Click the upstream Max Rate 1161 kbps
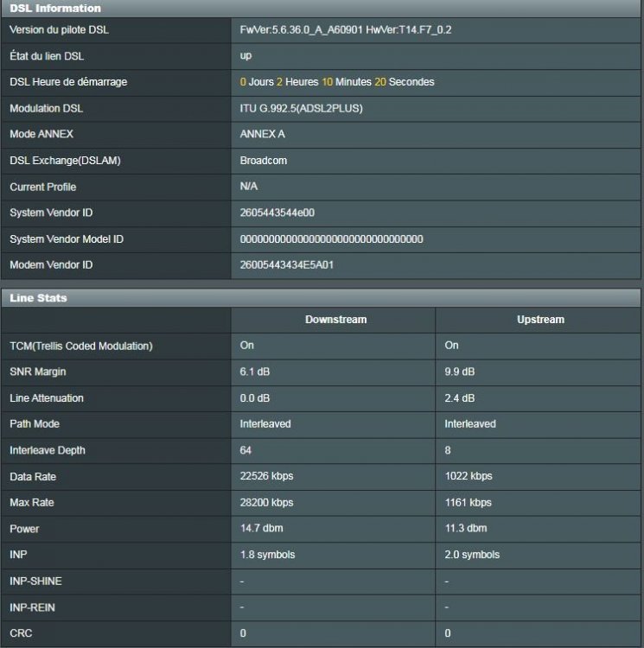Viewport: 644px width, 648px height. click(468, 503)
